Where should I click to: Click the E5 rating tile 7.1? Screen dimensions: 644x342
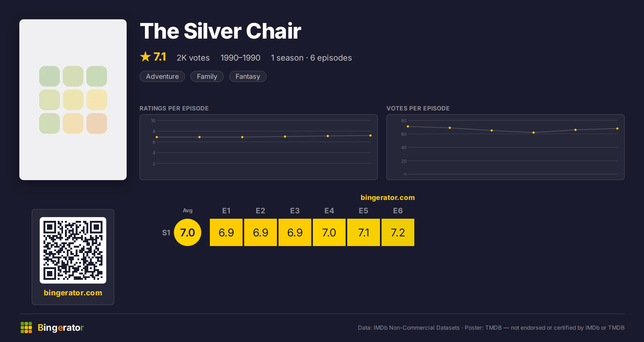tap(364, 232)
